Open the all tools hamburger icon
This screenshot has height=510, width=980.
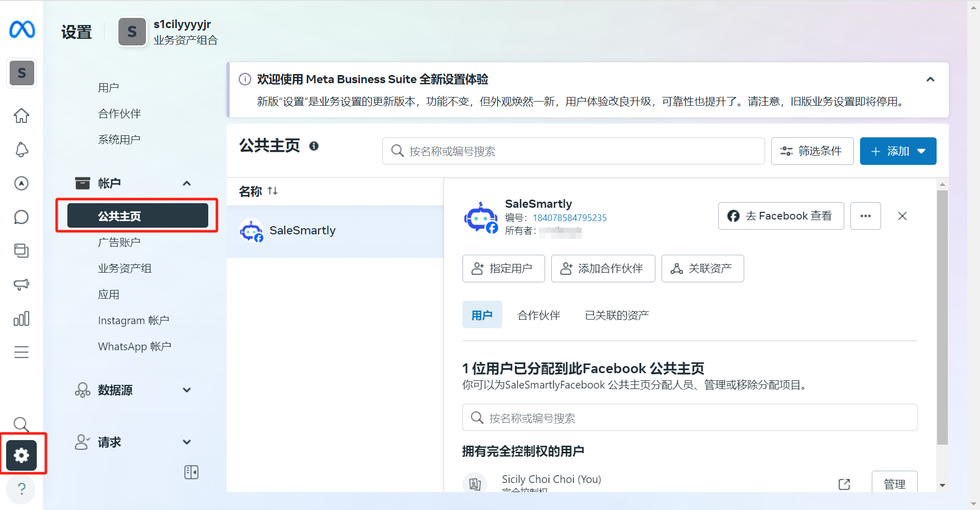point(21,352)
